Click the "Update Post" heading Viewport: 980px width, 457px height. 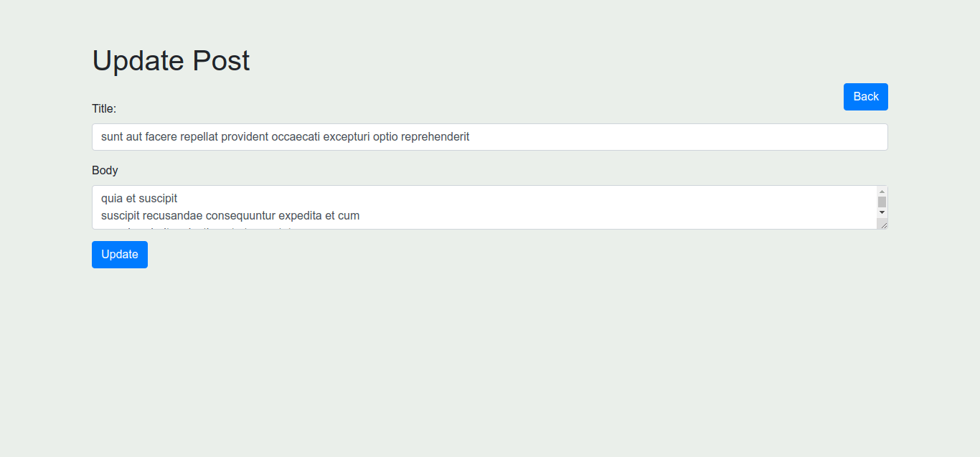pyautogui.click(x=171, y=60)
